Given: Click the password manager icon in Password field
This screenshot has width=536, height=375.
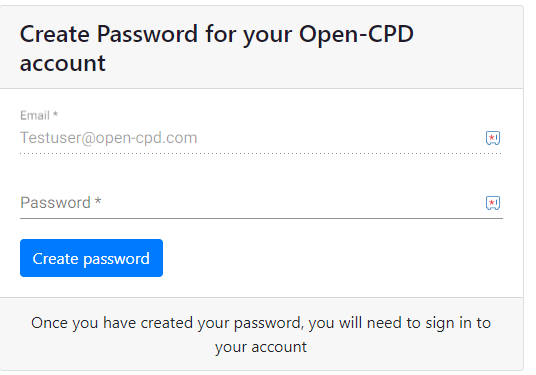Looking at the screenshot, I should click(493, 203).
